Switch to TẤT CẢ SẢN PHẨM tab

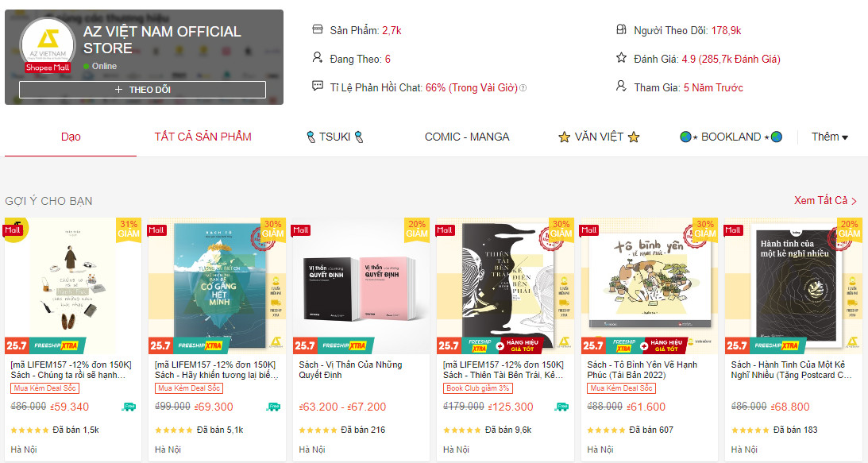[203, 137]
